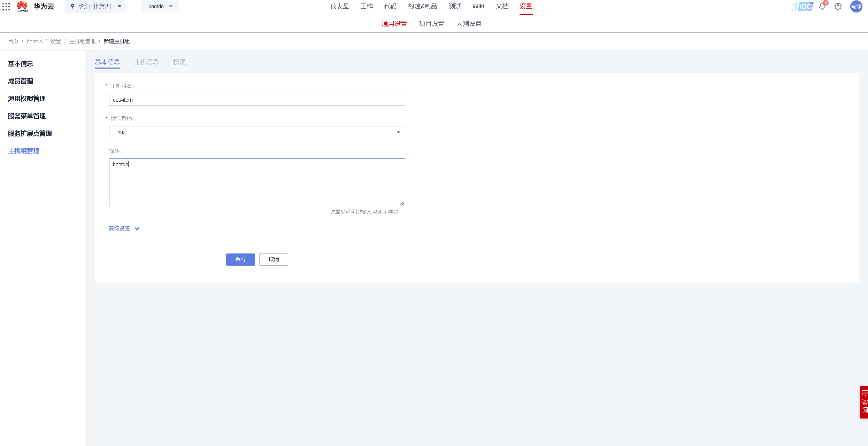Open the apps grid menu
The height and width of the screenshot is (446, 868).
point(6,6)
